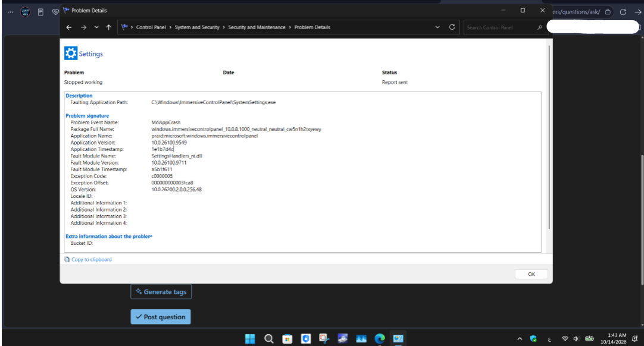
Task: Refresh the Control Panel address bar
Action: click(x=452, y=27)
